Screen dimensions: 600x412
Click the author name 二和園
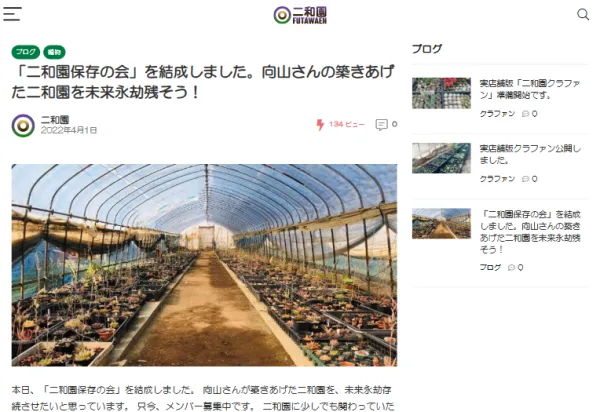[x=55, y=120]
